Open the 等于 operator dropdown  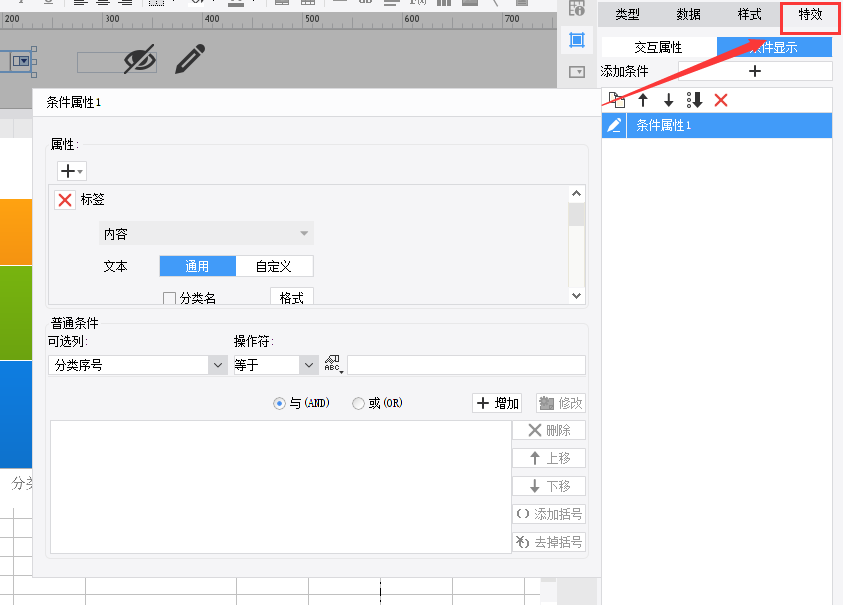click(308, 366)
